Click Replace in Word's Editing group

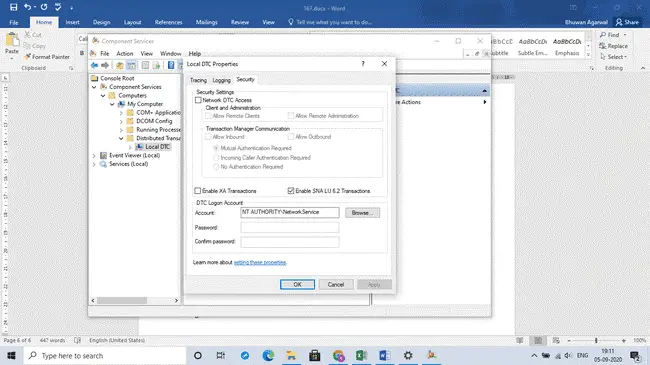point(614,46)
